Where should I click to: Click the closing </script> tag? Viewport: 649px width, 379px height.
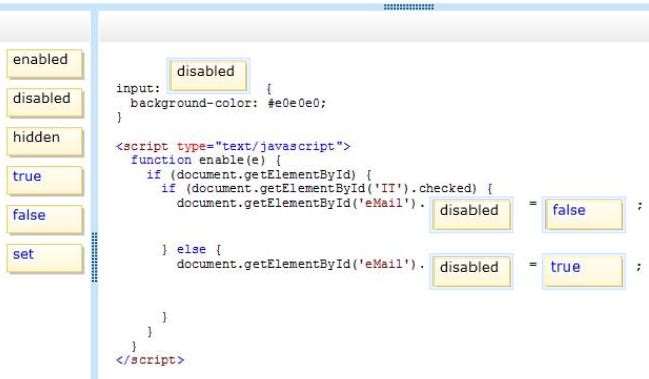tap(150, 360)
